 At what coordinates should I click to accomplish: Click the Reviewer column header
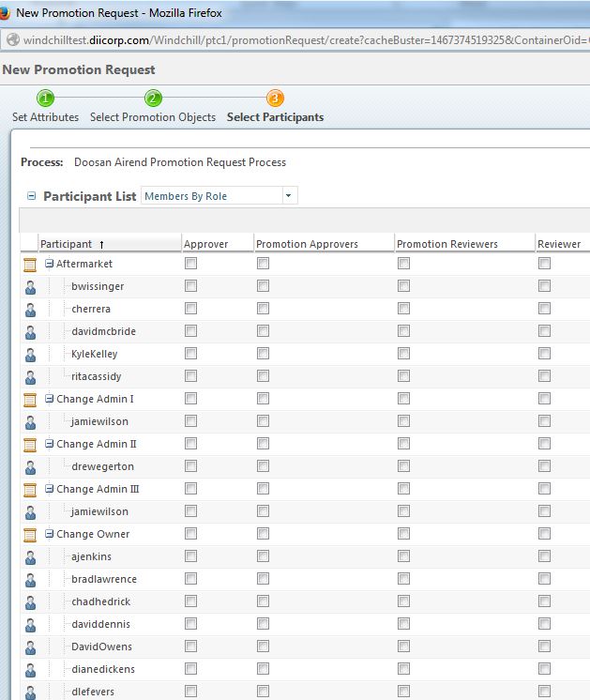coord(563,244)
